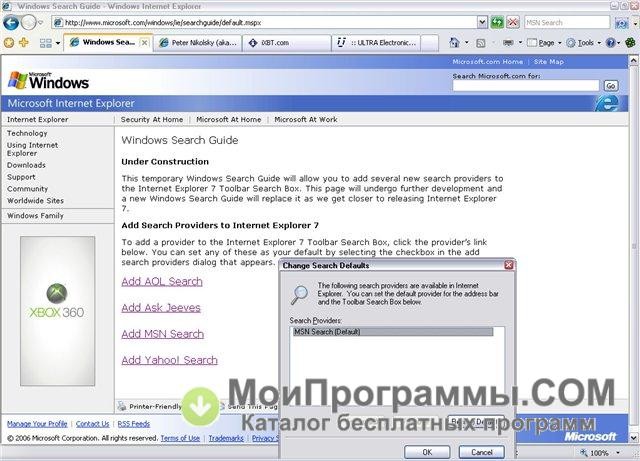Click the Windows logo
640x461 pixels.
[48, 81]
